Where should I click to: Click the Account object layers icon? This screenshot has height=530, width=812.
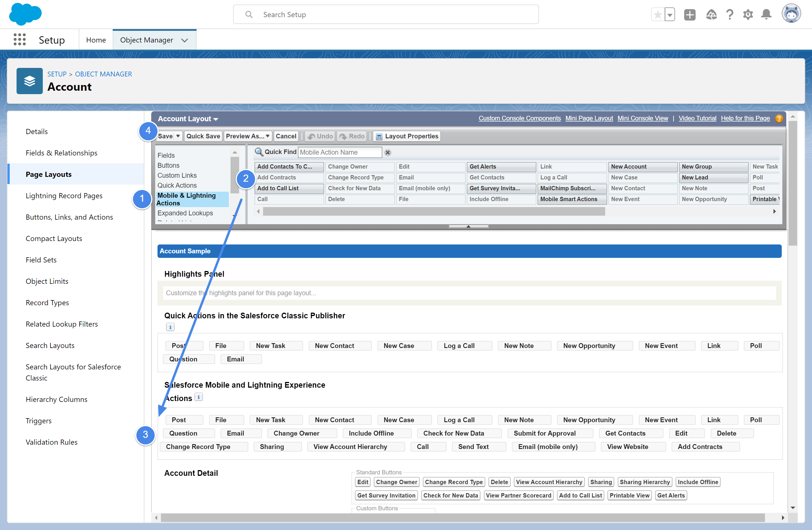coord(30,81)
